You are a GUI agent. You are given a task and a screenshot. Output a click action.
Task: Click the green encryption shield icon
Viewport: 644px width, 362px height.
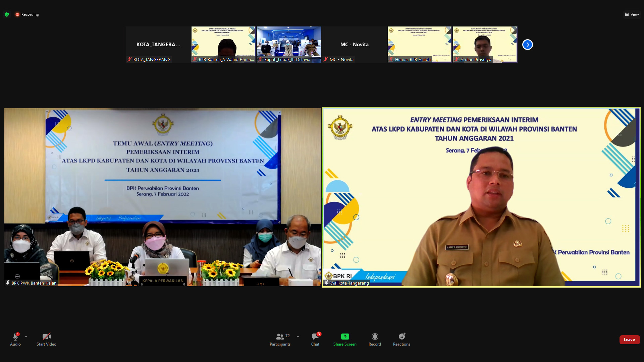click(x=7, y=14)
